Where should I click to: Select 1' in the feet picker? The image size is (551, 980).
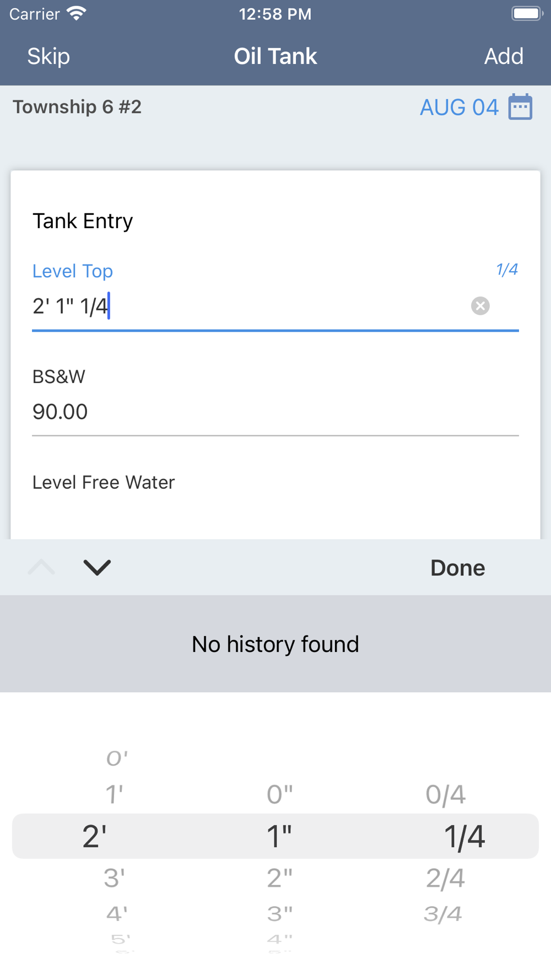(114, 794)
